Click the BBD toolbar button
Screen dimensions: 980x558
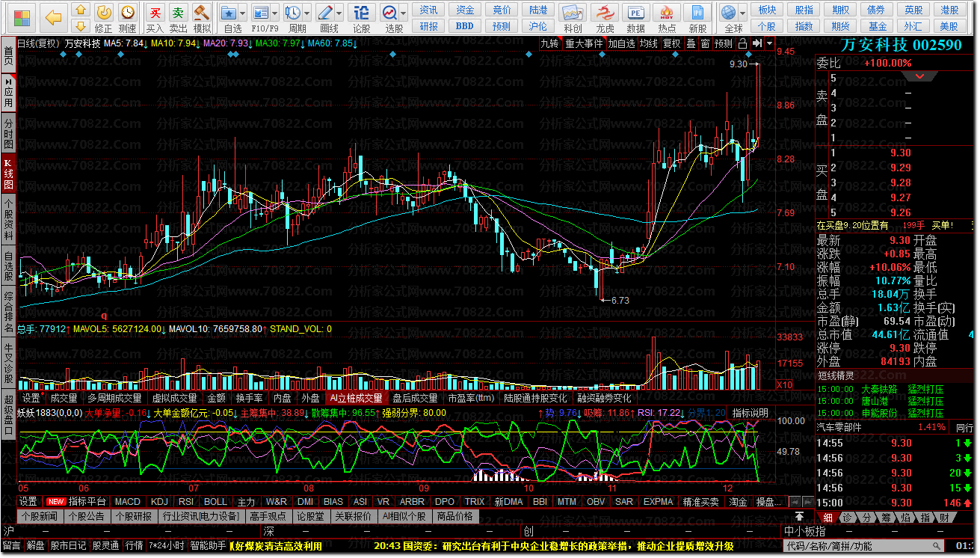click(465, 25)
